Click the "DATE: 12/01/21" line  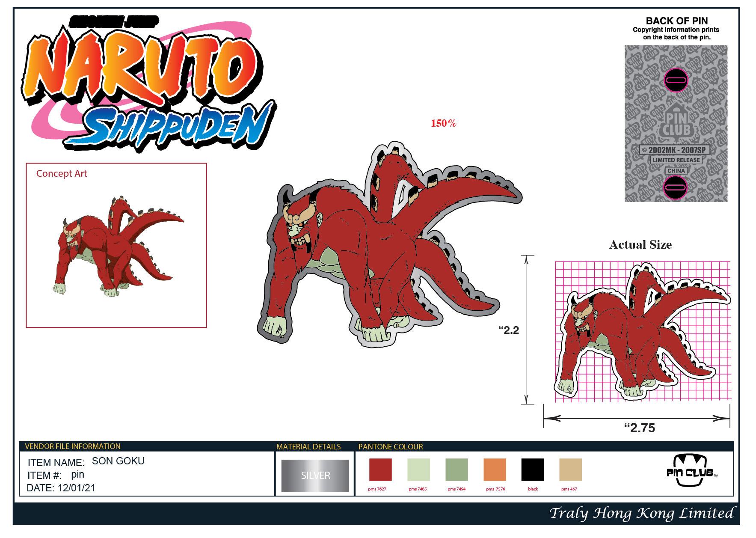[61, 488]
